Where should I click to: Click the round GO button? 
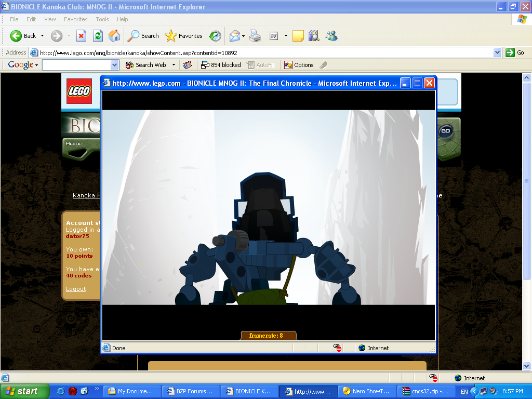click(x=445, y=131)
